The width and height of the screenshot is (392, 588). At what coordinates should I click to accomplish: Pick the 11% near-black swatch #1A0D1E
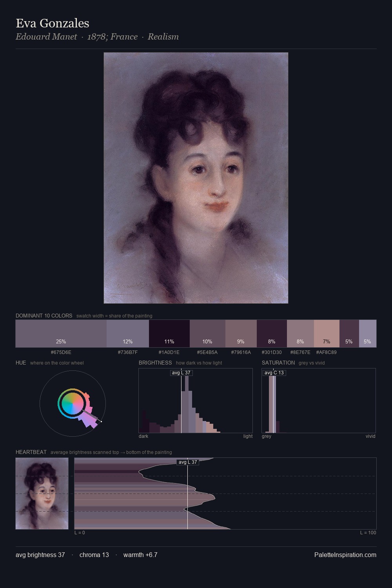coord(169,334)
